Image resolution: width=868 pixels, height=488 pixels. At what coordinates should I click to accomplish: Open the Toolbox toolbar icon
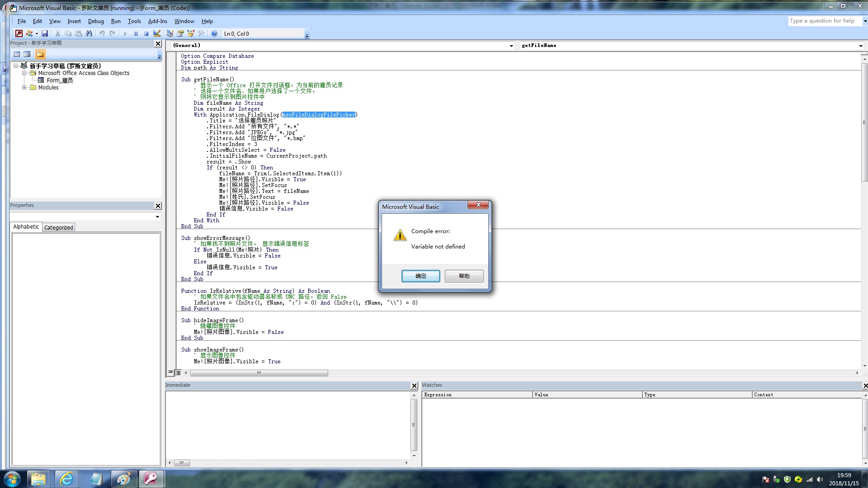201,33
